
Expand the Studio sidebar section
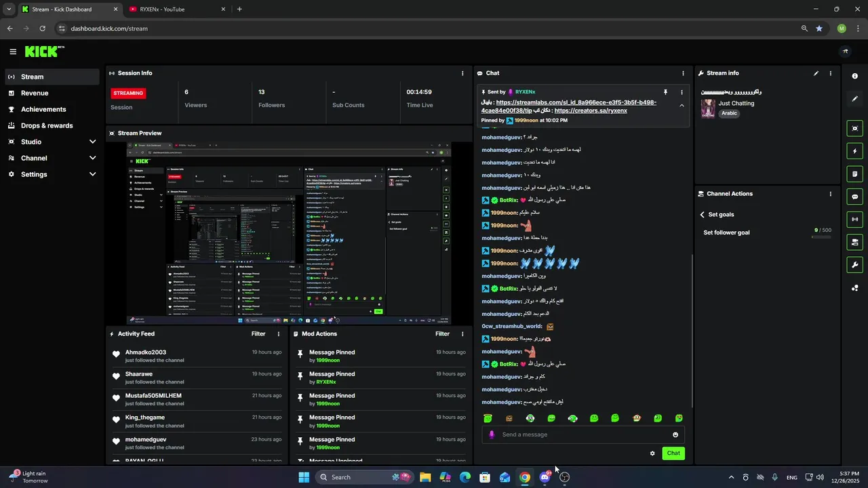click(92, 142)
